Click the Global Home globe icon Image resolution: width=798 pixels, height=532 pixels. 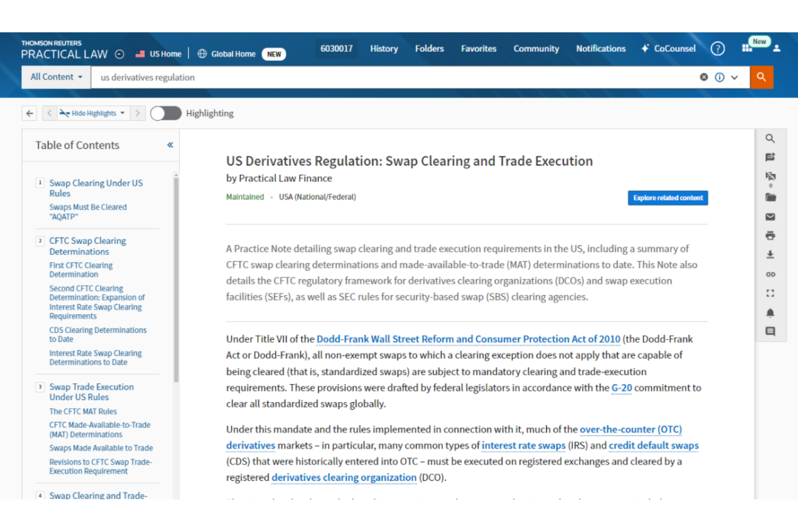click(202, 54)
